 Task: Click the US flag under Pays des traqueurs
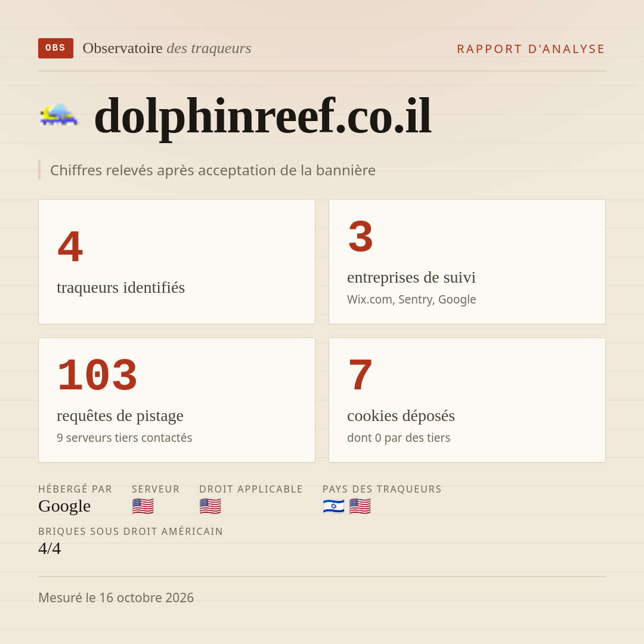coord(360,506)
